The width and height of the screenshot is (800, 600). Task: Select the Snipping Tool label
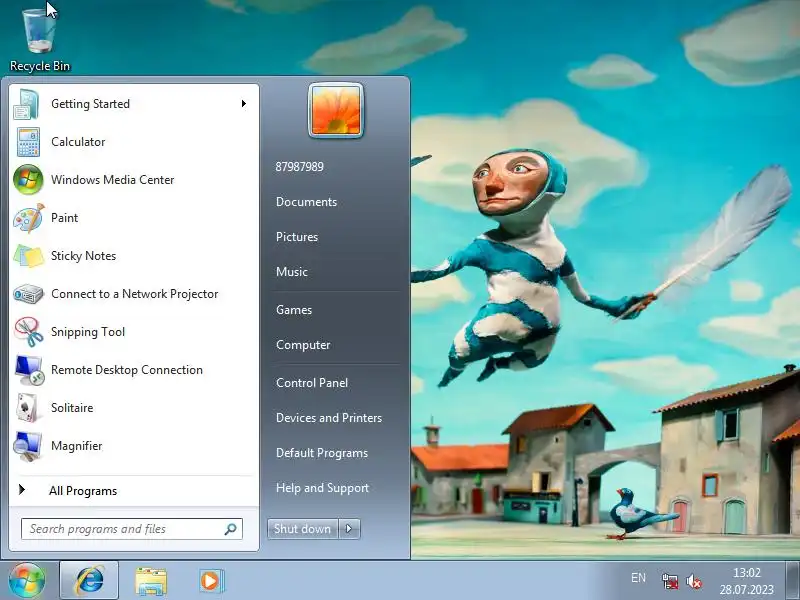(x=88, y=332)
